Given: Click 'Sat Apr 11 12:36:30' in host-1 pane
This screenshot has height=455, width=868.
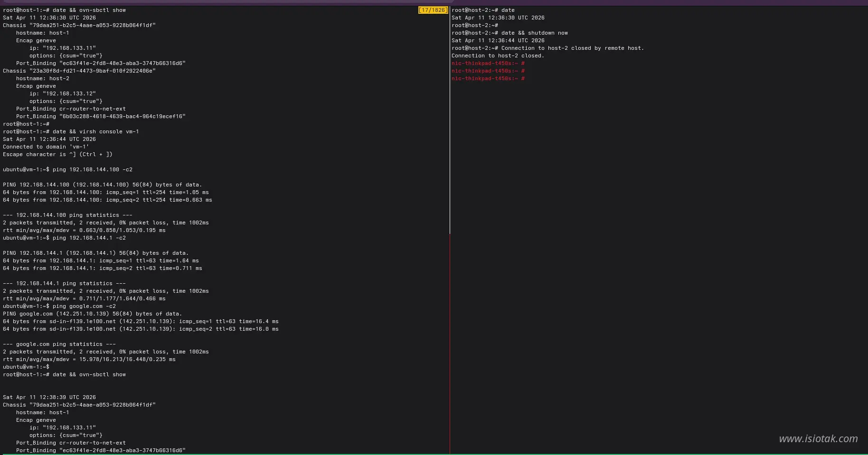Looking at the screenshot, I should pos(49,18).
